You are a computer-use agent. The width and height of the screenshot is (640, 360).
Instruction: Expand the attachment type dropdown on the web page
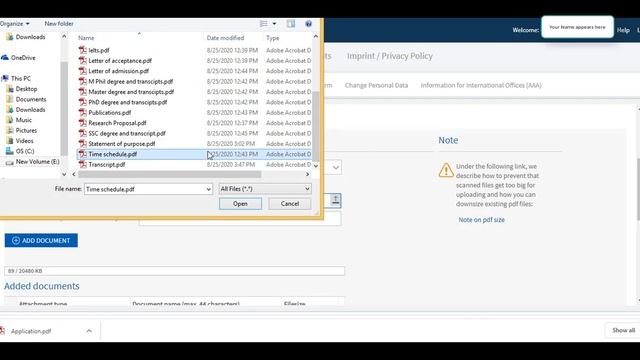336,167
